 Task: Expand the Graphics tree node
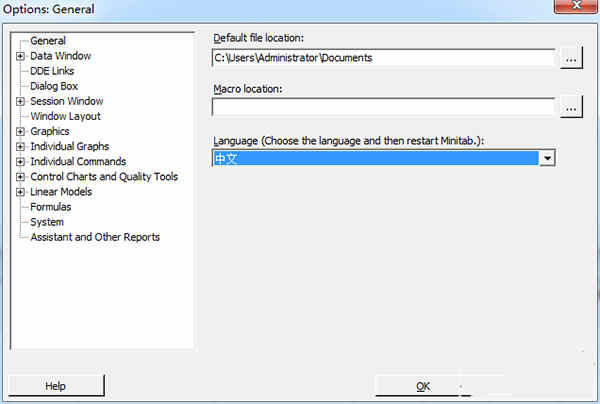click(x=20, y=132)
